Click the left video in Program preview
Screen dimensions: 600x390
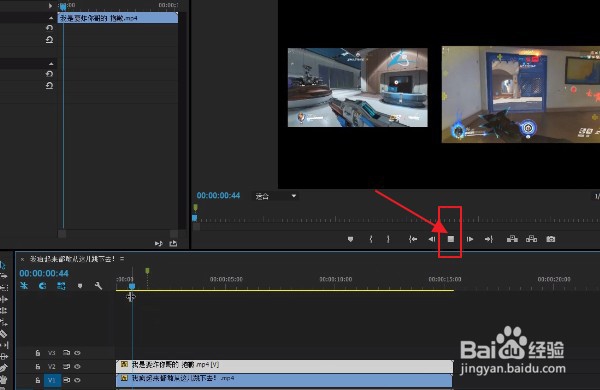[357, 87]
